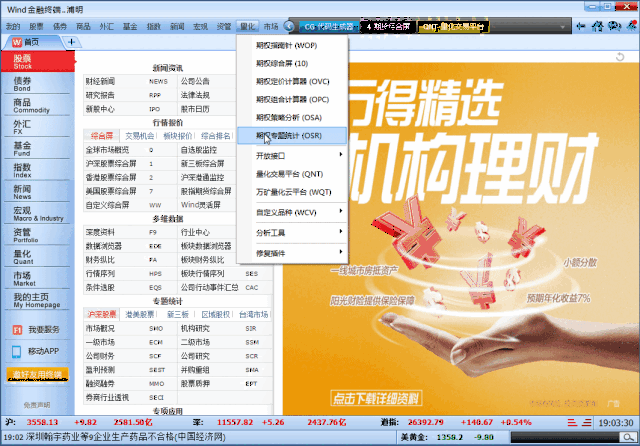Open 盈利预测 SEST link
Screen dimensions: 640x446
point(130,370)
